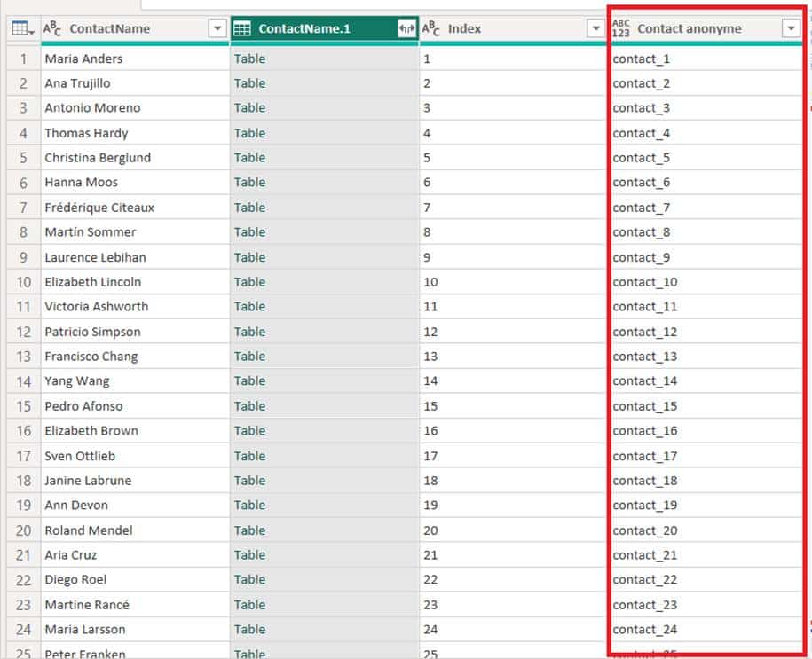
Task: Click the Table link in row 20
Action: [x=249, y=530]
